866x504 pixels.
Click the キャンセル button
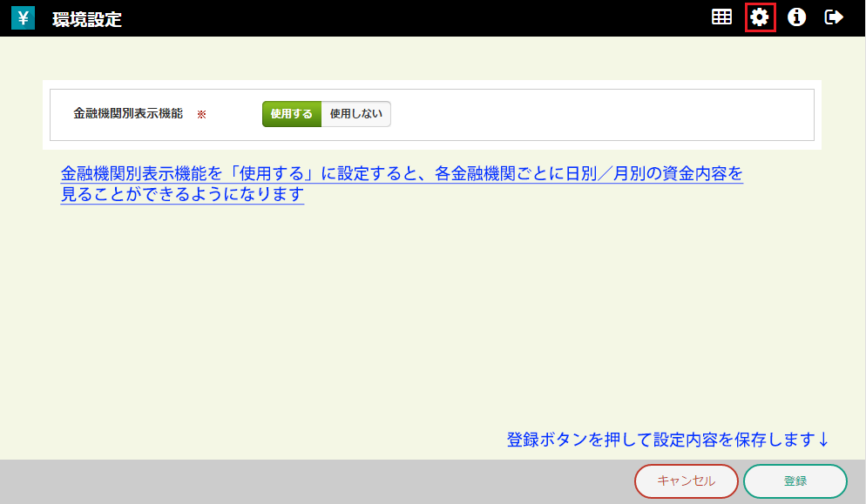[686, 480]
